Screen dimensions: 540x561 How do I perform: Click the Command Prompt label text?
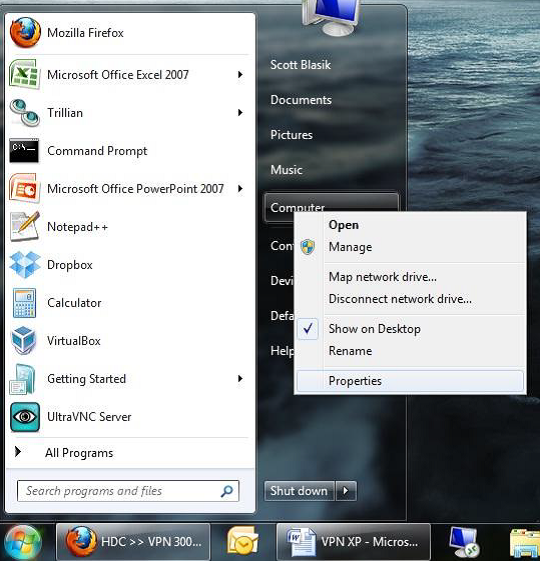[97, 151]
